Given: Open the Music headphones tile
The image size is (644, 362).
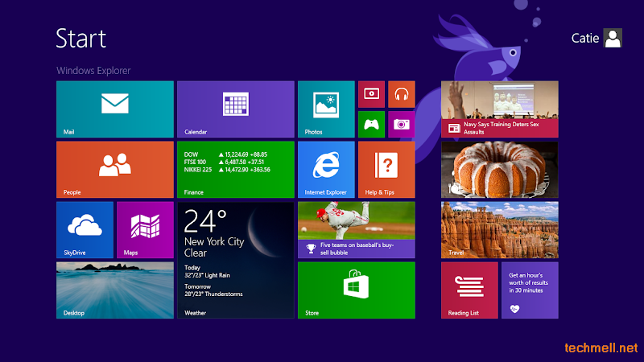Looking at the screenshot, I should 401,94.
